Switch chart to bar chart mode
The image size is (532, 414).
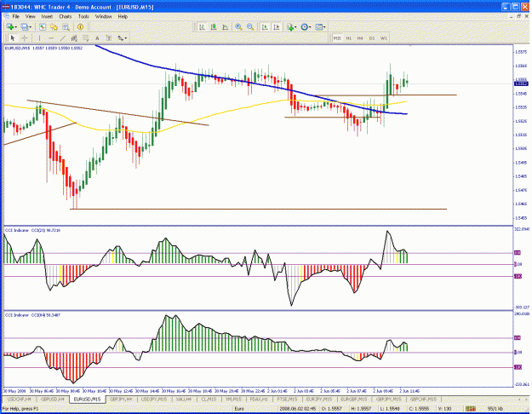(203, 26)
